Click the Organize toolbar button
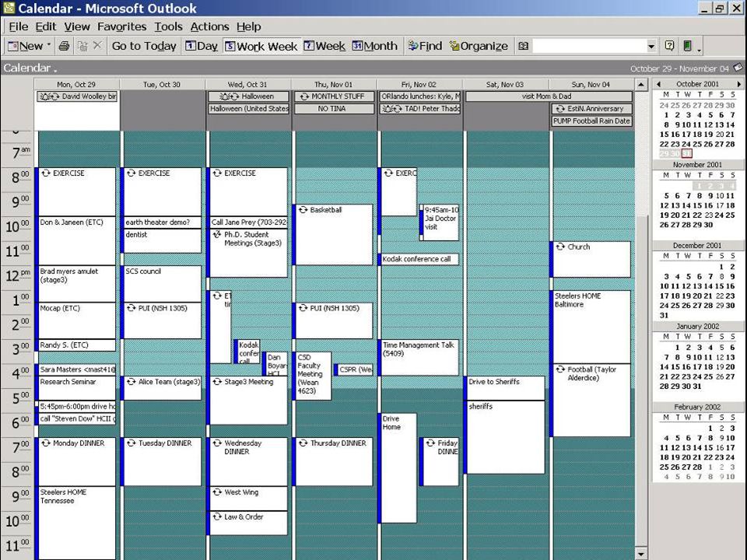 (x=479, y=46)
